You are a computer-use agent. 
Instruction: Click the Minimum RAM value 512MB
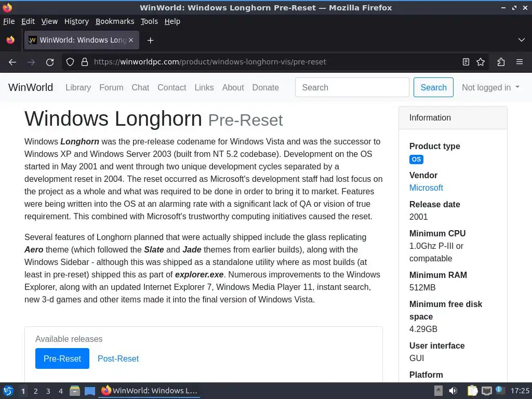(x=422, y=288)
